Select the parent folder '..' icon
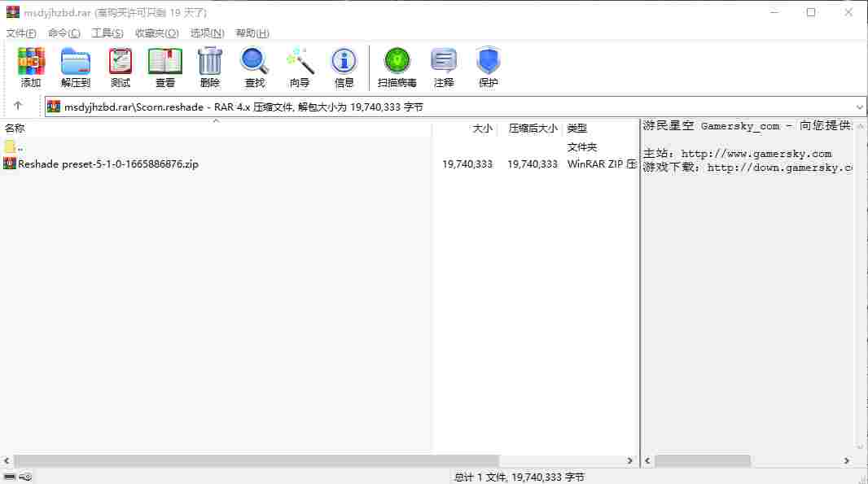 click(10, 146)
